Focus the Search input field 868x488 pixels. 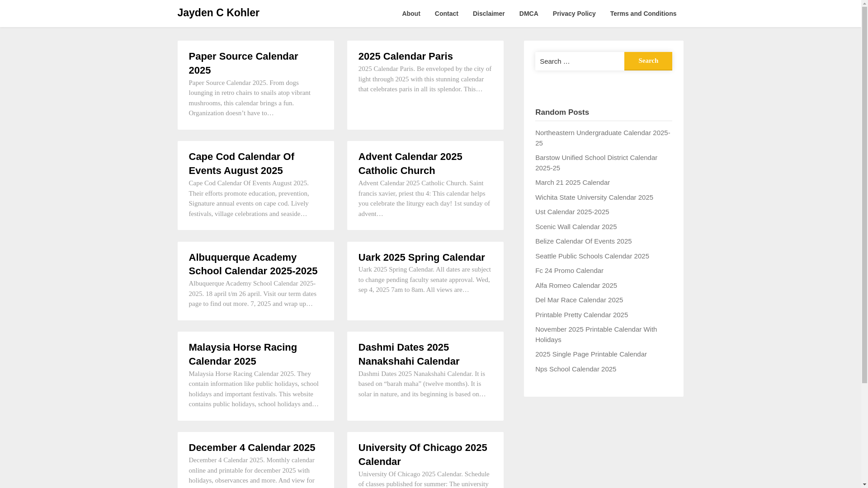coord(580,61)
